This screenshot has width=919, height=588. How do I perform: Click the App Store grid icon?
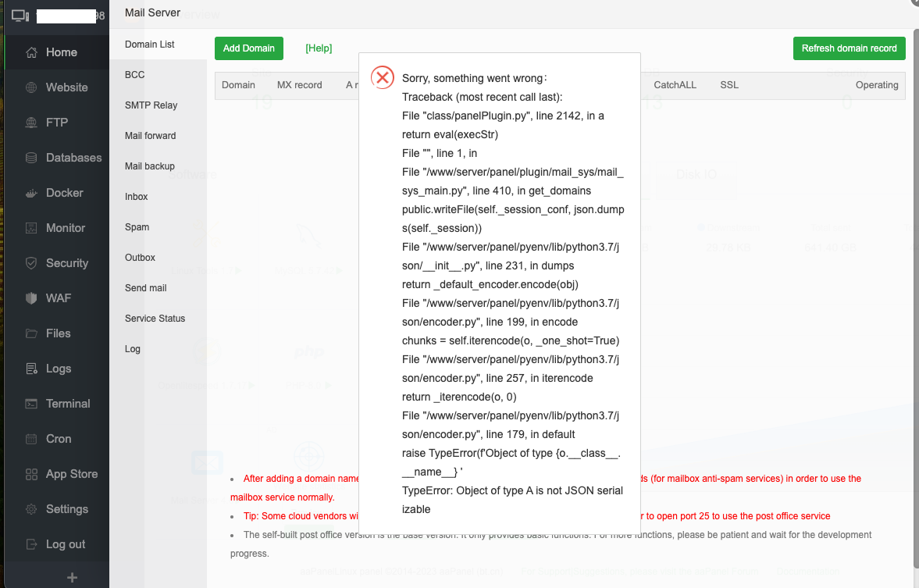click(31, 474)
